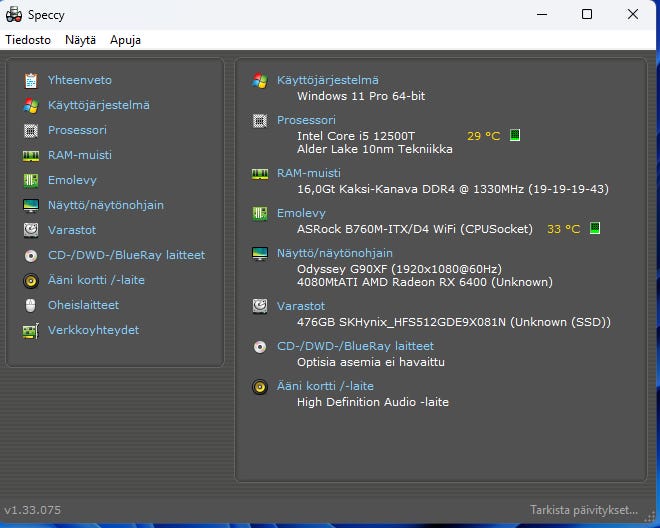The width and height of the screenshot is (660, 528).
Task: Click the Verkkoyhteydet network card sidebar icon
Action: [31, 330]
